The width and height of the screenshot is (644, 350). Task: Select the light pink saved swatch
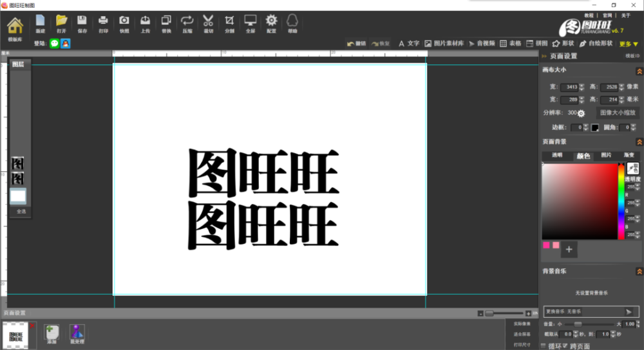coord(556,245)
